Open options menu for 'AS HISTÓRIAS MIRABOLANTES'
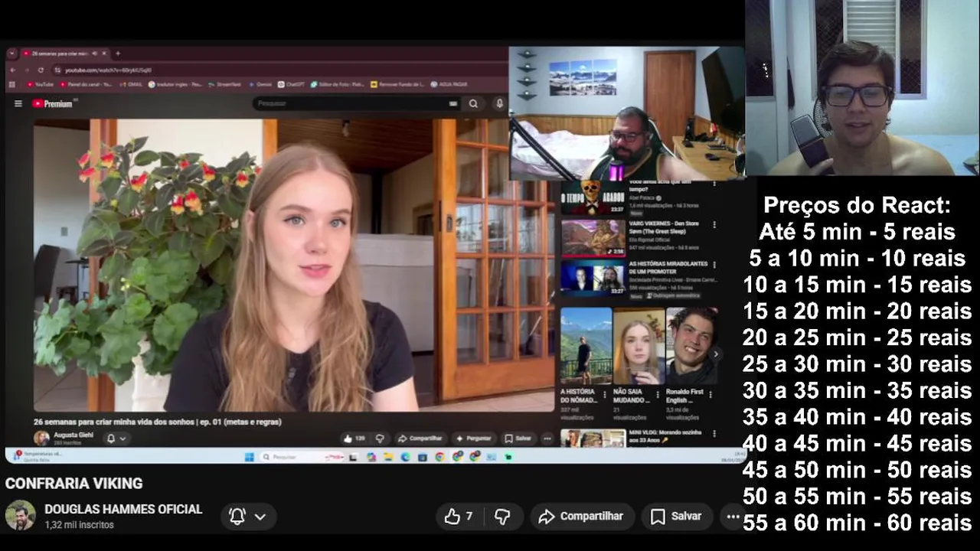 714,264
